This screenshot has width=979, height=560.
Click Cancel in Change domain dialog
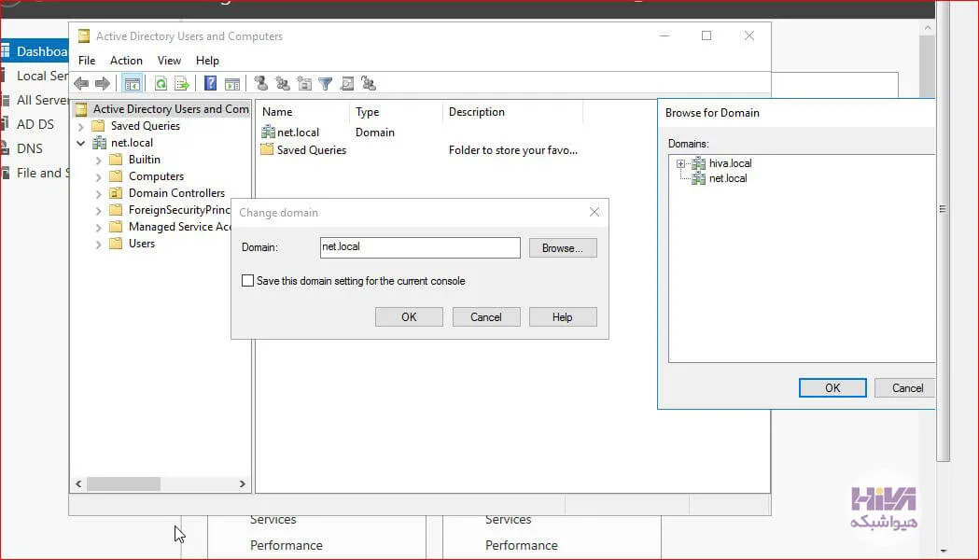[485, 317]
